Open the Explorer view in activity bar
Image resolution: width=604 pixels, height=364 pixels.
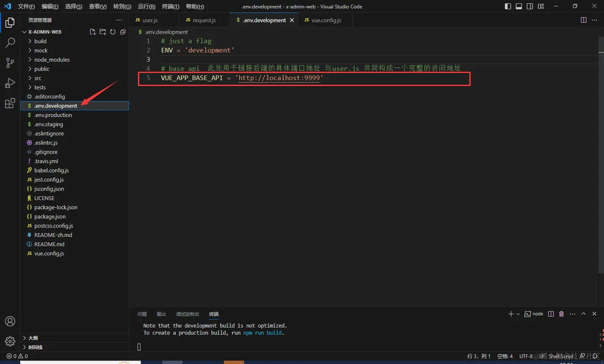click(x=10, y=23)
